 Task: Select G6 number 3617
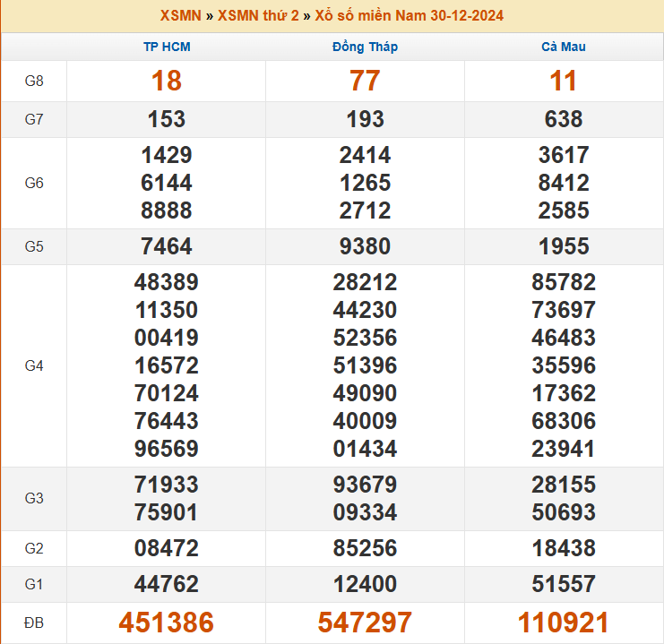tap(564, 155)
